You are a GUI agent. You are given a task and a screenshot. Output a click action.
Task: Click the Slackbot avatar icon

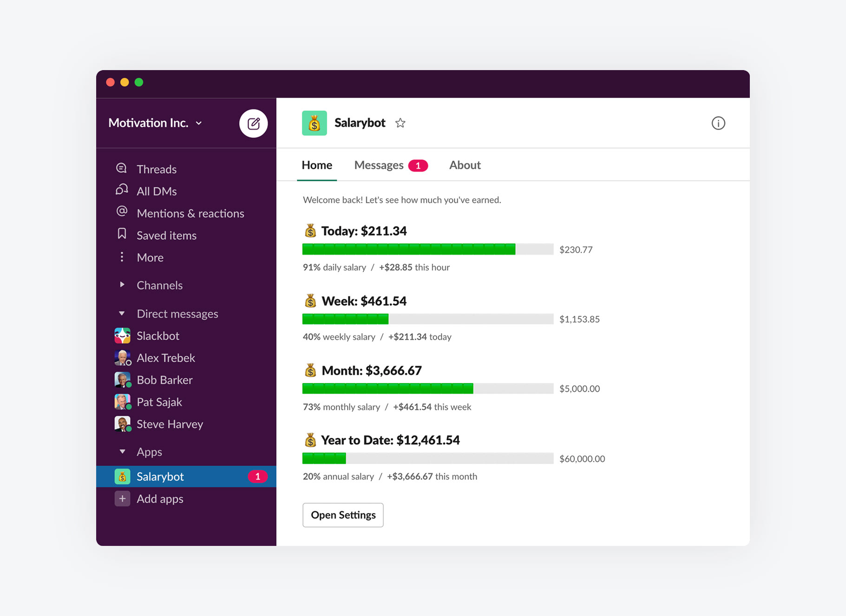[122, 336]
